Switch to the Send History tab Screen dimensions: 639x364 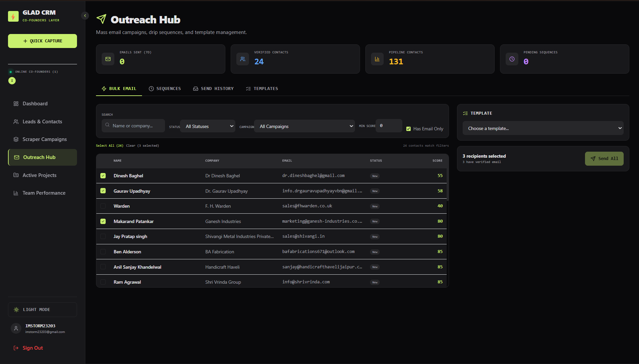[213, 89]
